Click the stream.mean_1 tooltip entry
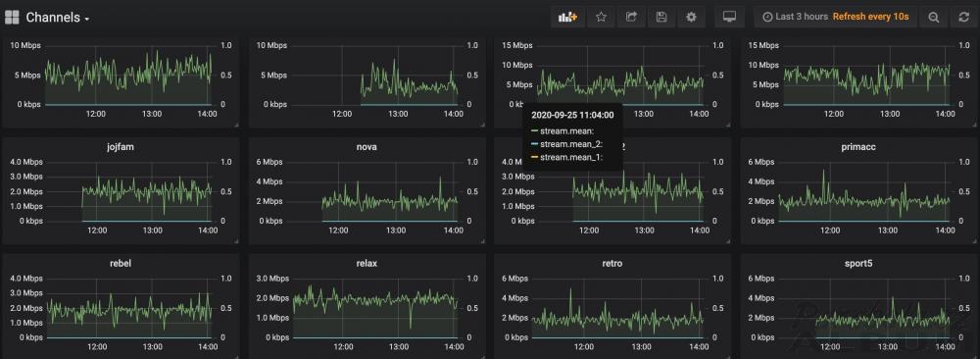The image size is (980, 359). click(x=566, y=157)
